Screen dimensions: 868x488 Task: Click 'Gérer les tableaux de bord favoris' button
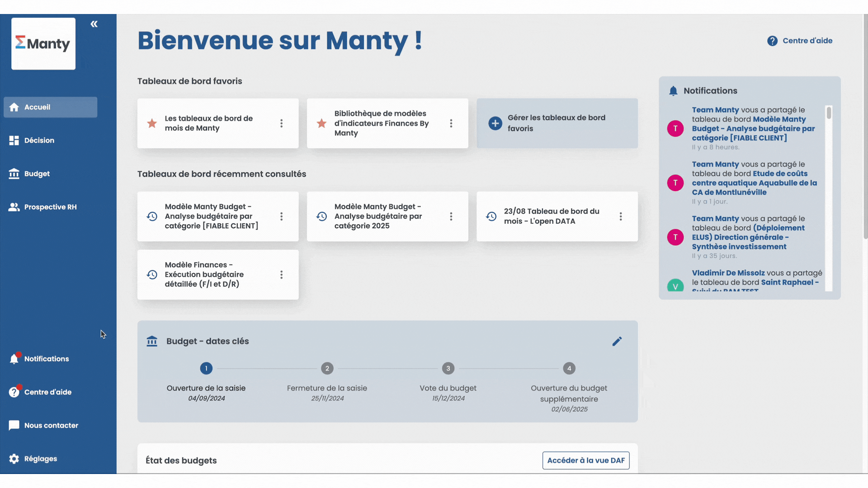pyautogui.click(x=557, y=123)
